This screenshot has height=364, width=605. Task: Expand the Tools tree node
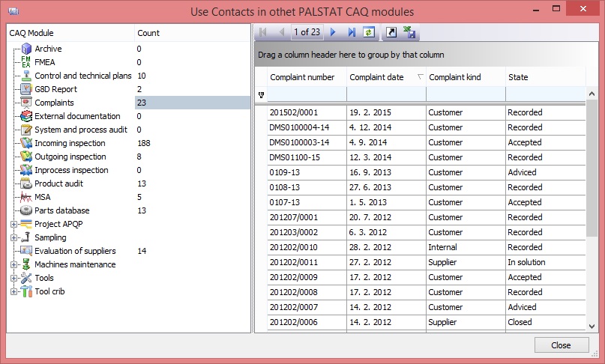click(x=13, y=279)
